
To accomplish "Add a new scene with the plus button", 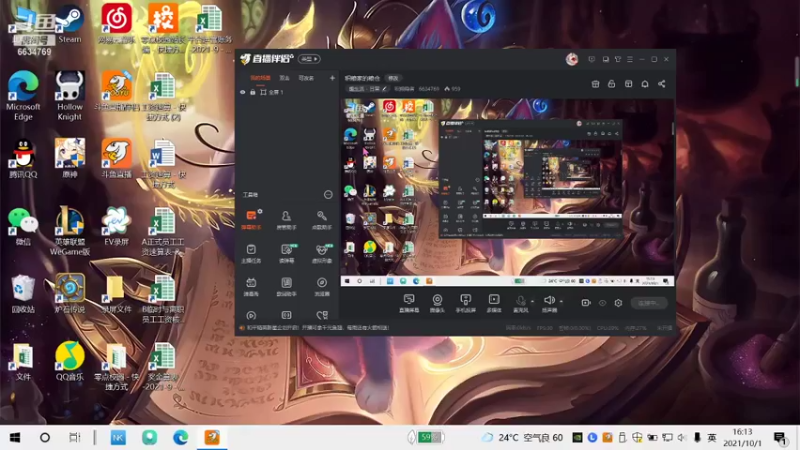I will tap(332, 78).
